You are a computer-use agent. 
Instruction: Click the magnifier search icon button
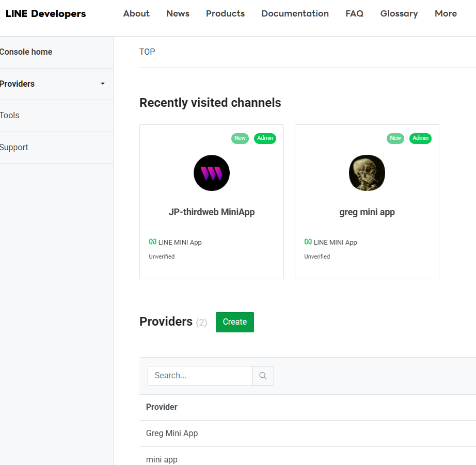click(x=263, y=376)
